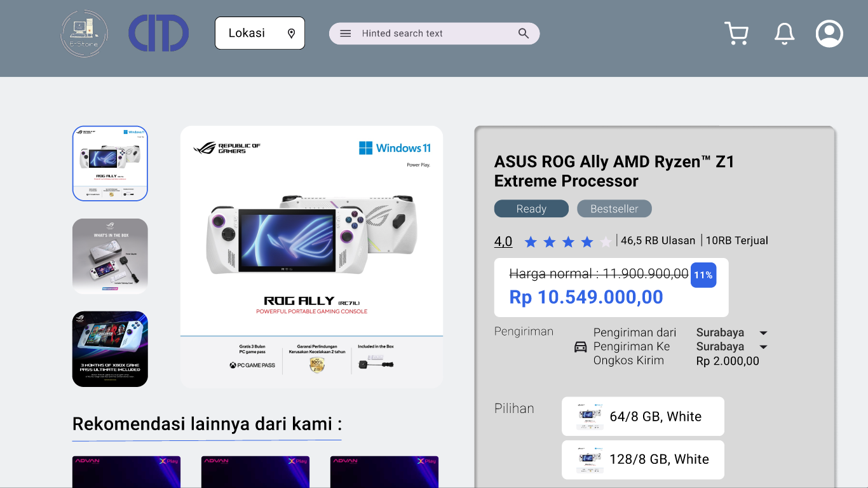Image resolution: width=868 pixels, height=488 pixels.
Task: Expand the Pengiriman dari Surabaya dropdown
Action: click(x=764, y=333)
